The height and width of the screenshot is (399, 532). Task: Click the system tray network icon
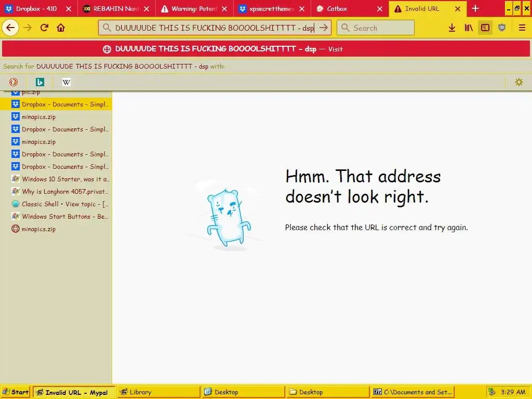pyautogui.click(x=491, y=392)
